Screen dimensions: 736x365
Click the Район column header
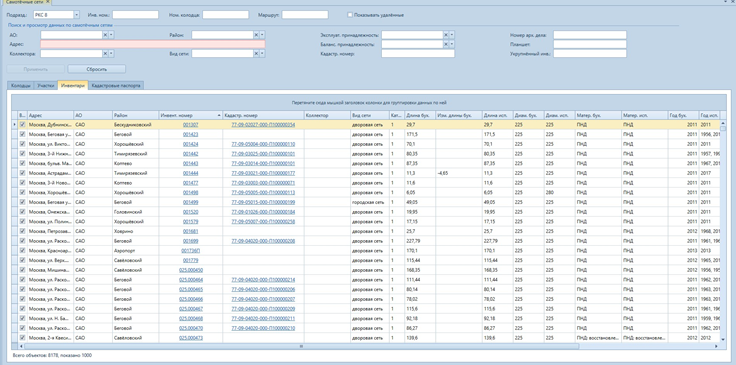point(135,115)
